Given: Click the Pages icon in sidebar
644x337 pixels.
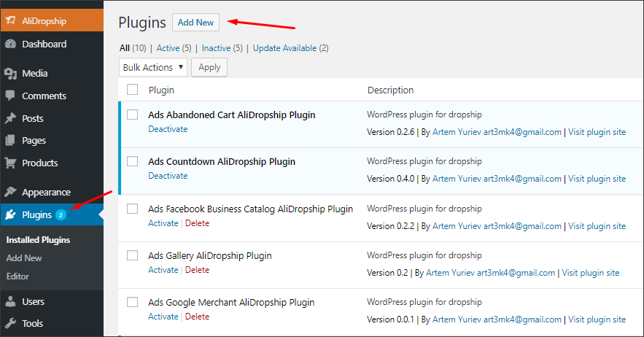Looking at the screenshot, I should tap(11, 141).
